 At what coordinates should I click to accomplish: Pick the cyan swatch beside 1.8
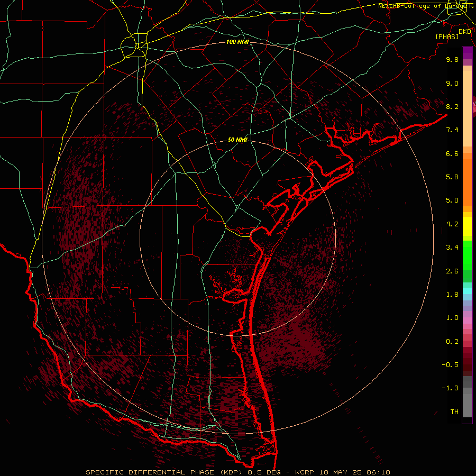click(x=467, y=291)
